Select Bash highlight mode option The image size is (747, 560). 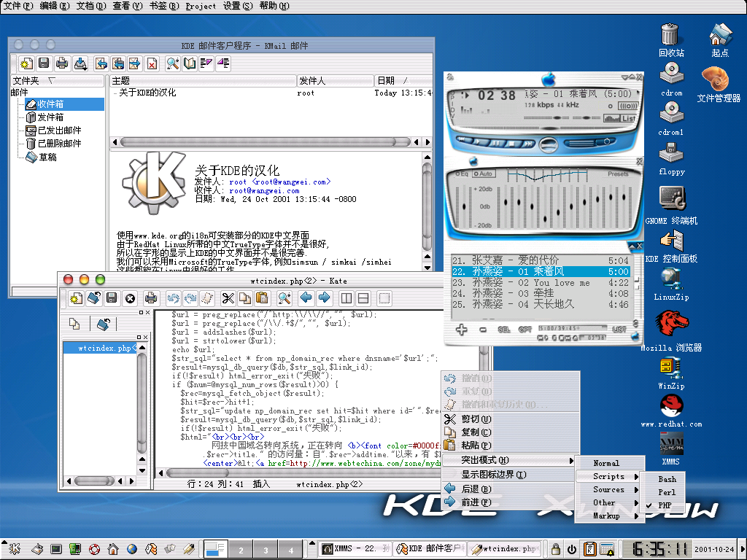pos(667,480)
